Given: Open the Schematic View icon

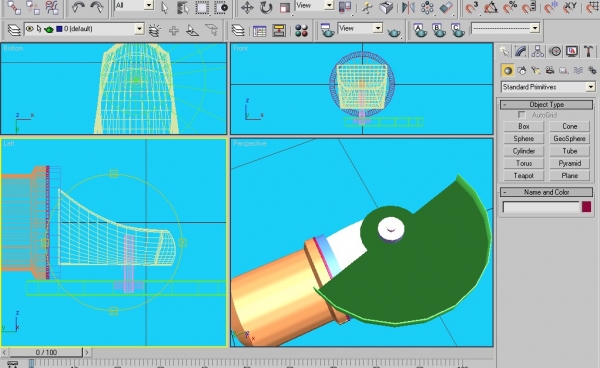Looking at the screenshot, I should (279, 31).
